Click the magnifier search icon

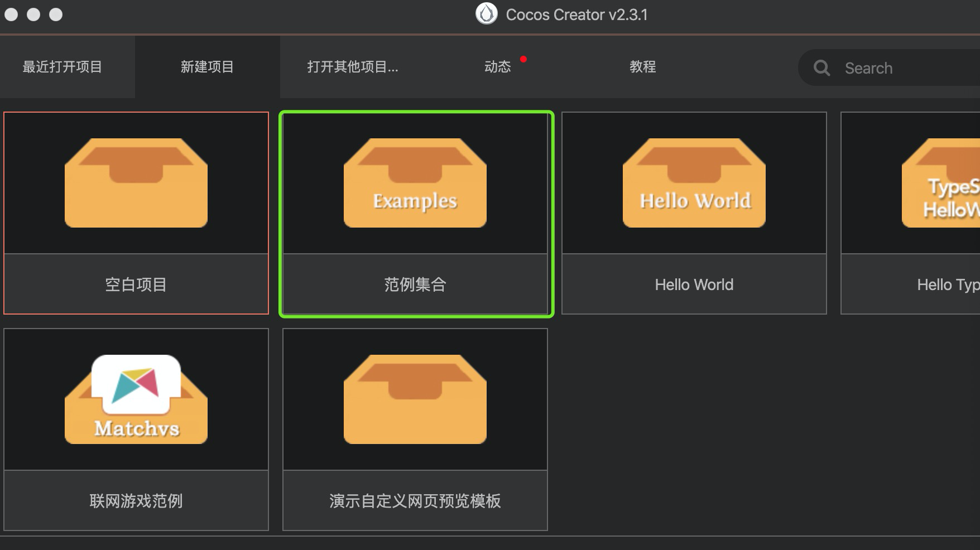(822, 68)
